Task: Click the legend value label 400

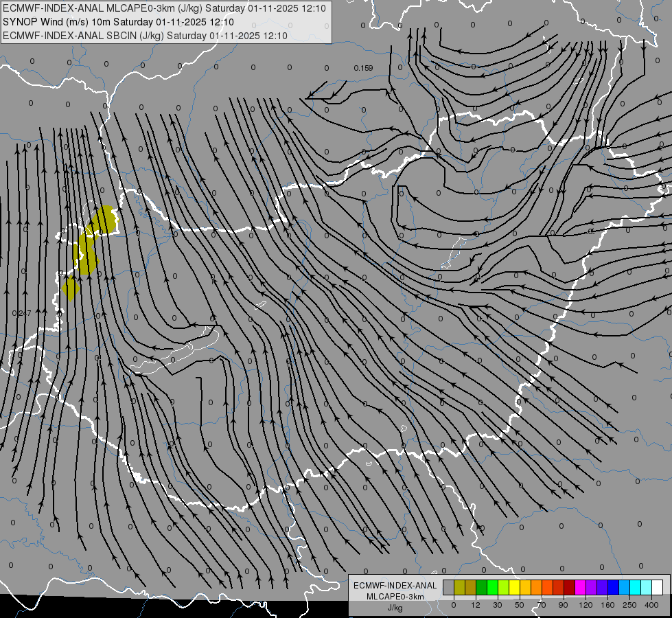Action: (x=651, y=605)
